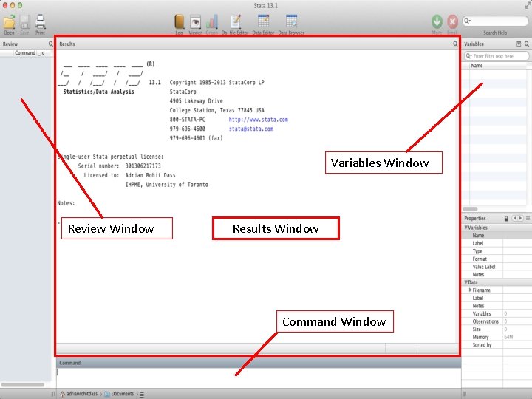Collapse the Variables section in Properties

(466, 228)
